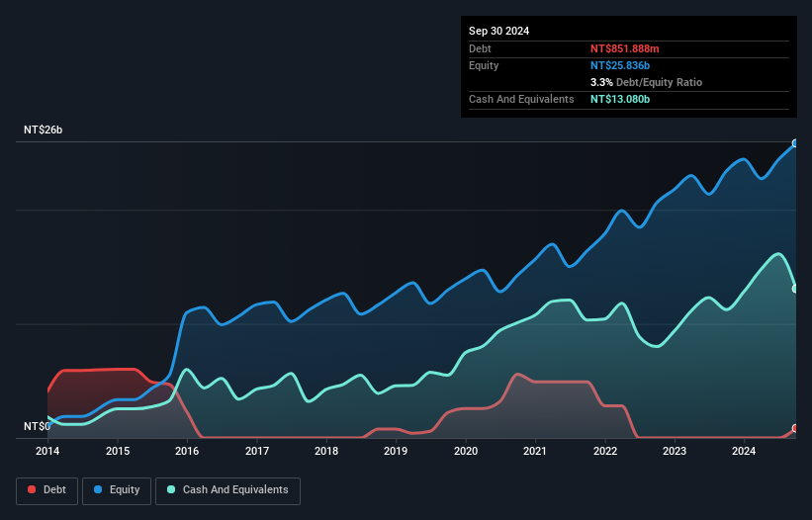Click the 2016 x-axis label
The width and height of the screenshot is (812, 520).
pos(187,451)
